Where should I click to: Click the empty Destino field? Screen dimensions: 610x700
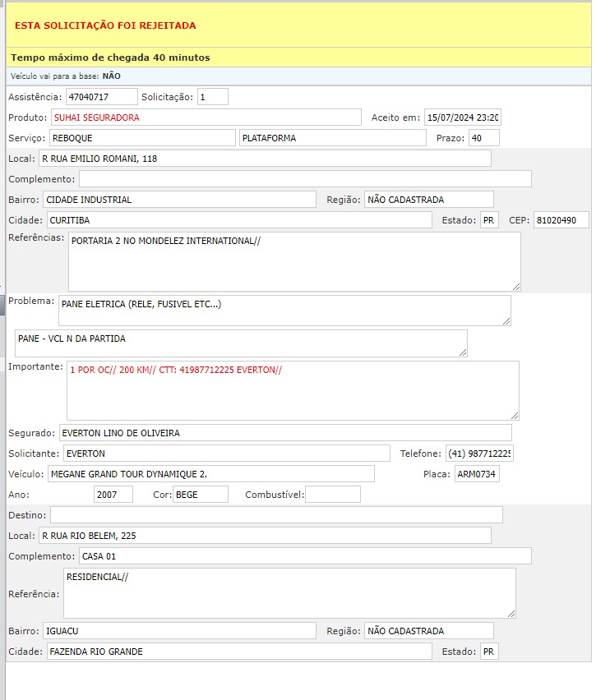coord(276,515)
